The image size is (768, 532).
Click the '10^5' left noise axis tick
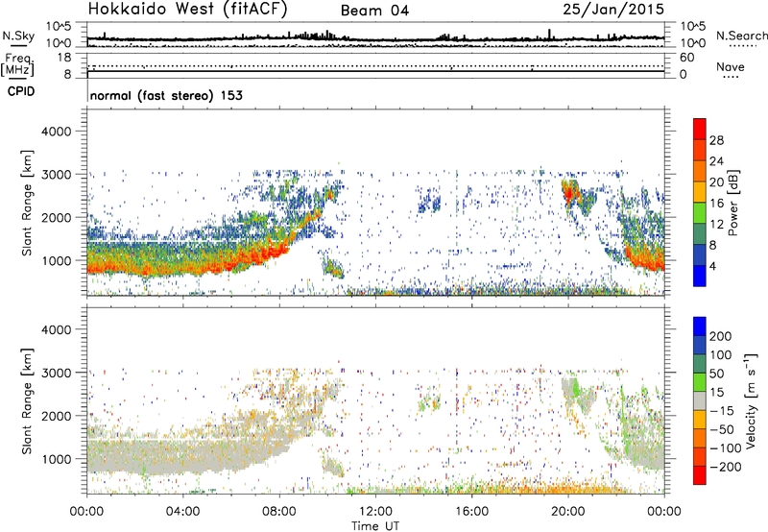[x=59, y=27]
